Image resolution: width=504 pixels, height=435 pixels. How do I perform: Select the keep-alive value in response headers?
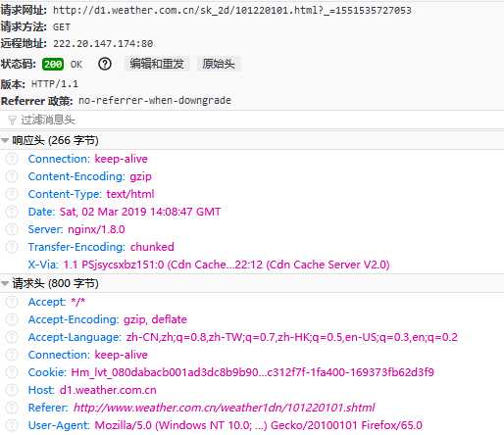(121, 159)
